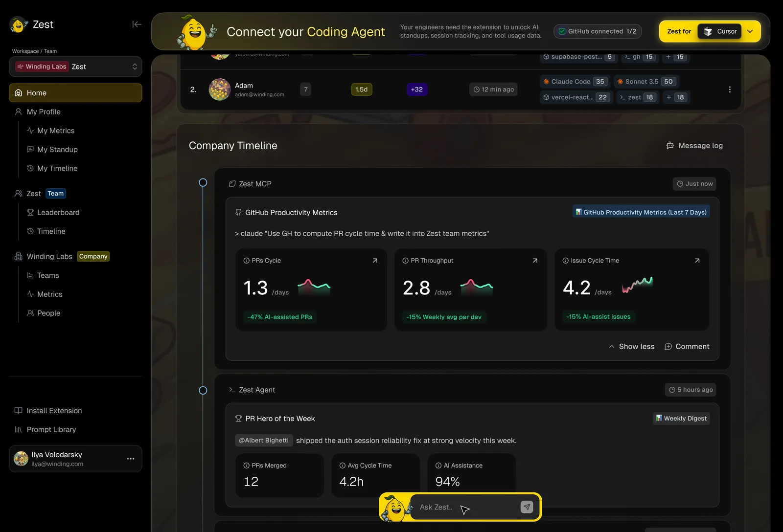Screen dimensions: 783x532
Task: Open Teams under Winding Labs
Action: click(x=48, y=276)
